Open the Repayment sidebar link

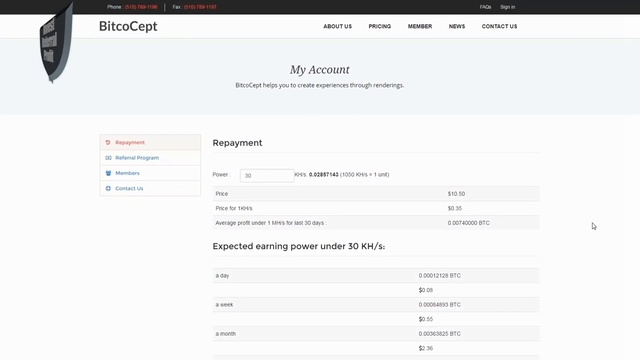[x=130, y=142]
